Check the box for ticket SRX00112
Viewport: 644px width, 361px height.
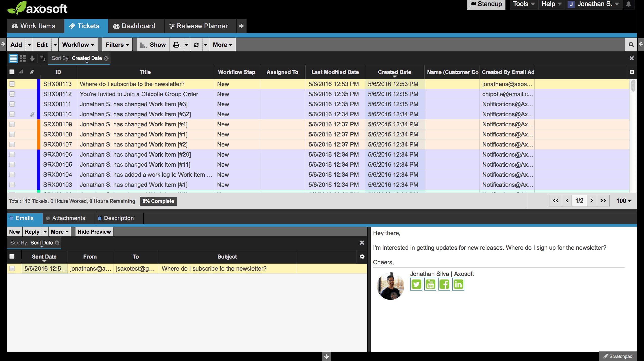[x=12, y=94]
